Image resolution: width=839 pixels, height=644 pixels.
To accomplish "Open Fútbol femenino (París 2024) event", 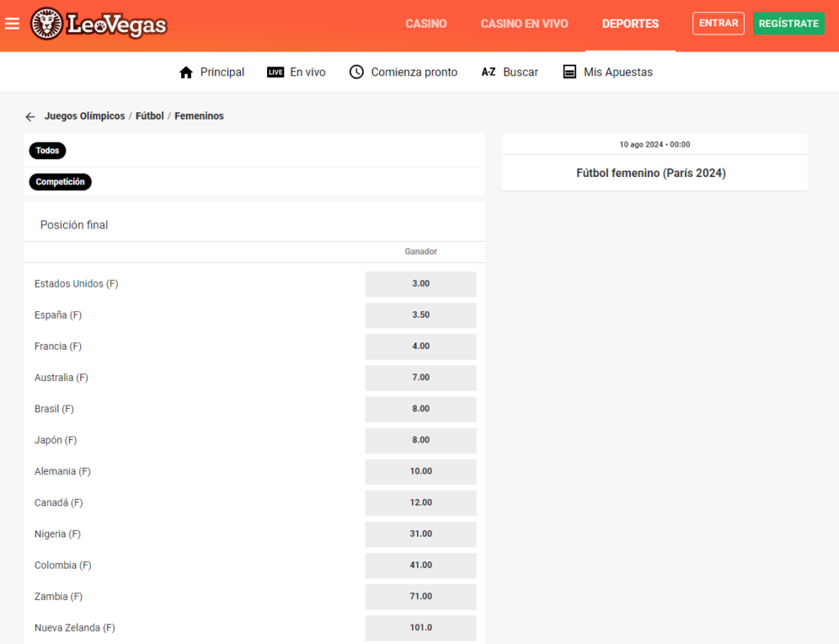I will click(x=651, y=173).
